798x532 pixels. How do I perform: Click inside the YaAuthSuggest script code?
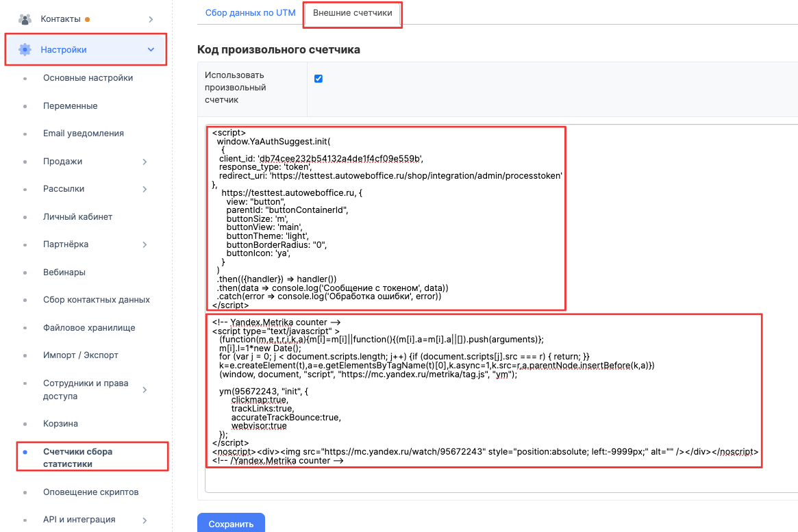click(x=386, y=218)
